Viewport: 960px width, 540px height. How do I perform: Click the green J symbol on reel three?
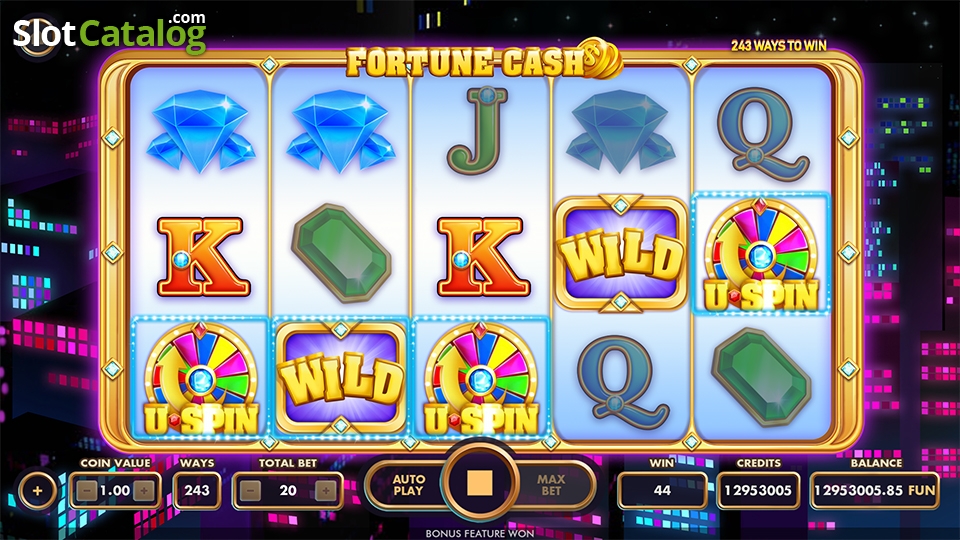[x=480, y=130]
